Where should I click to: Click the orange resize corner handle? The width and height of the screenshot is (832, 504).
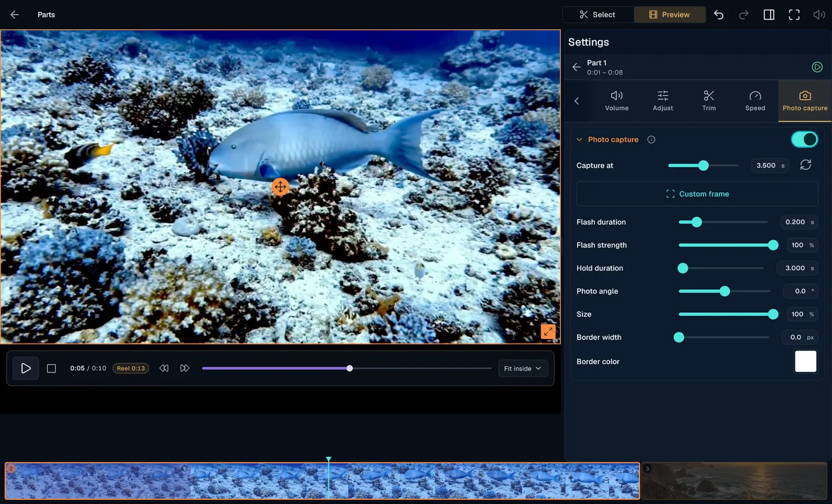point(548,331)
